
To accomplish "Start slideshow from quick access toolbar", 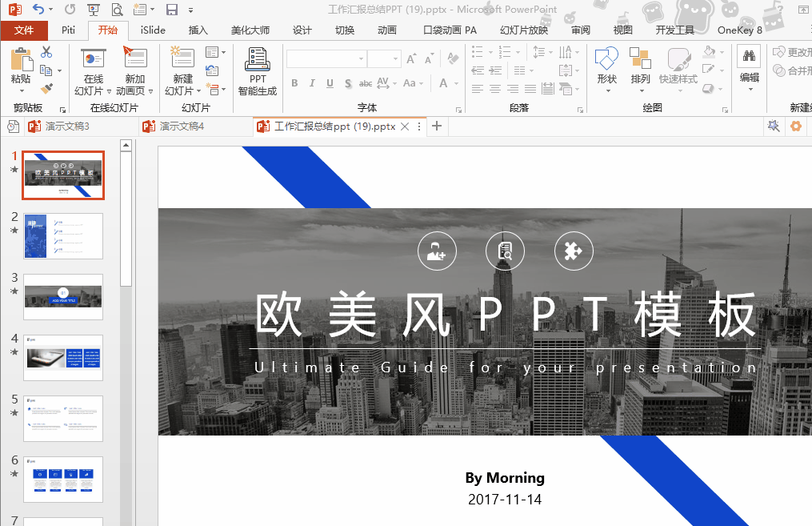I will [94, 10].
